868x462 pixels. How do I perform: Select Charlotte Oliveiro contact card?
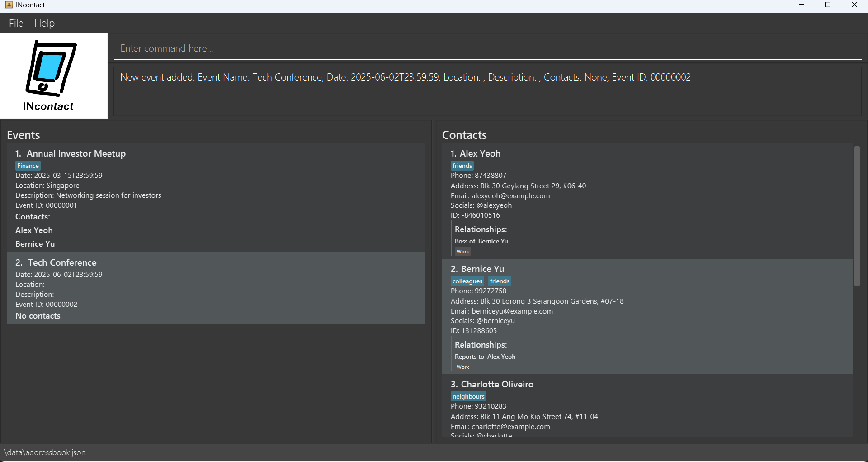[x=646, y=407]
